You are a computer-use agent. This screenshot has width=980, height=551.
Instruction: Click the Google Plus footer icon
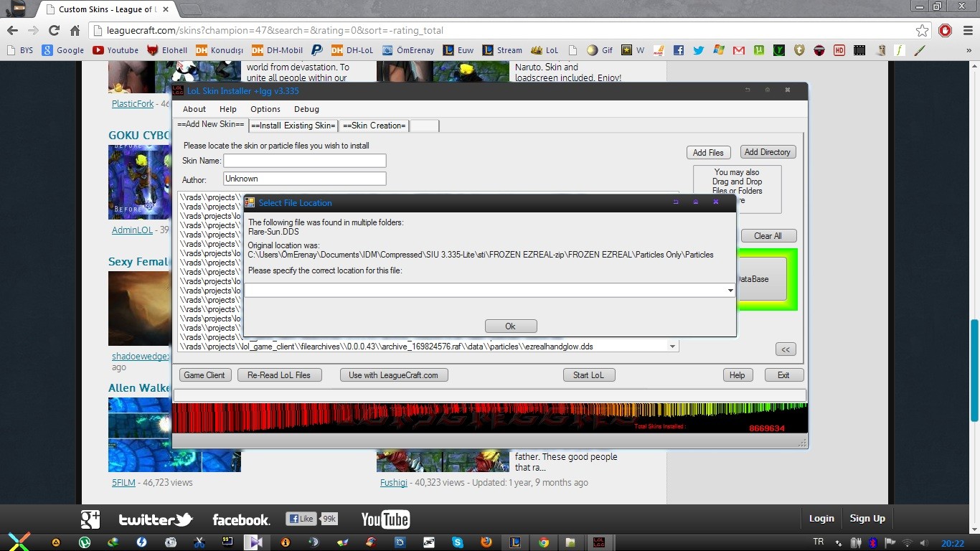click(90, 519)
